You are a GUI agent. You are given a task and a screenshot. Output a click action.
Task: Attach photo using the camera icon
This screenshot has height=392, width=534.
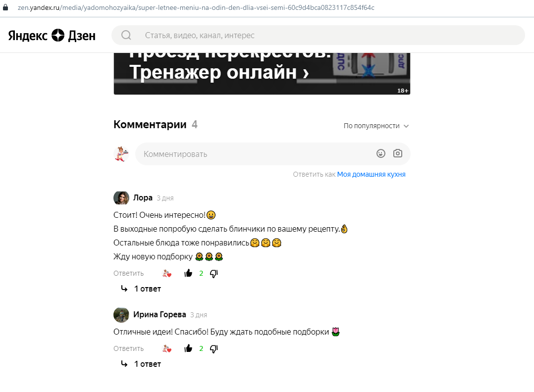click(397, 153)
